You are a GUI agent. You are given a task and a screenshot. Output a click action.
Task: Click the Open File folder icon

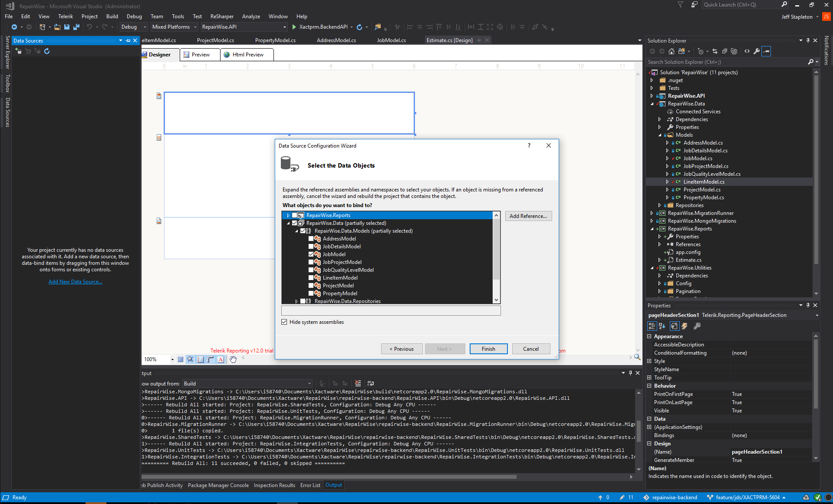click(57, 27)
